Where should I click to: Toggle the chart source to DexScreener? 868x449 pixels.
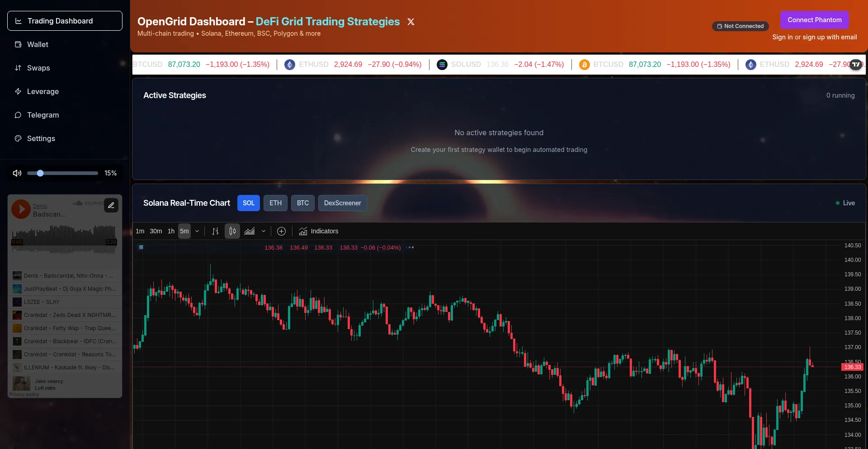click(x=342, y=203)
